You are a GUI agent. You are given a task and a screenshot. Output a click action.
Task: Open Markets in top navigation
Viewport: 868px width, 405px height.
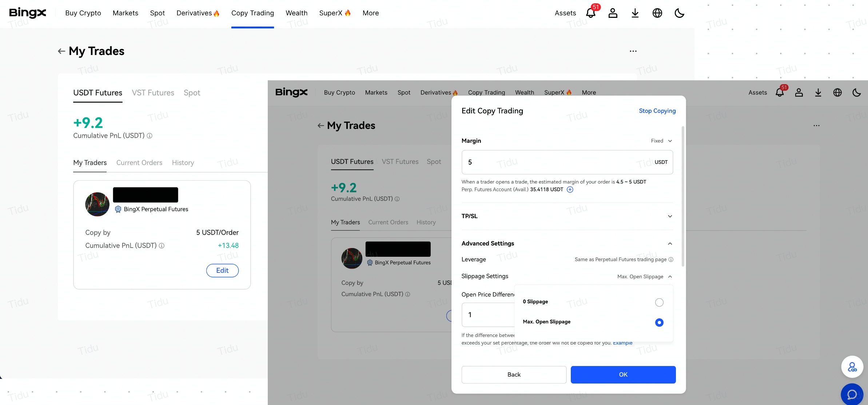pyautogui.click(x=126, y=13)
